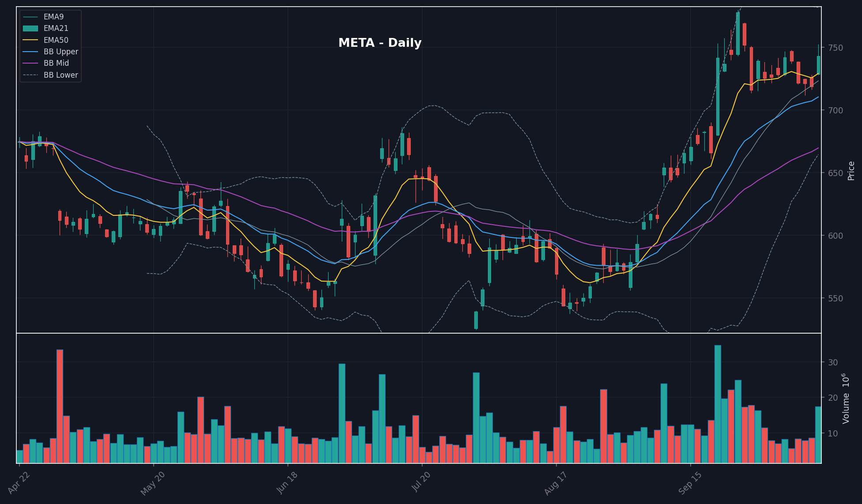Click the 600 price axis tick
The width and height of the screenshot is (862, 504).
(x=836, y=236)
